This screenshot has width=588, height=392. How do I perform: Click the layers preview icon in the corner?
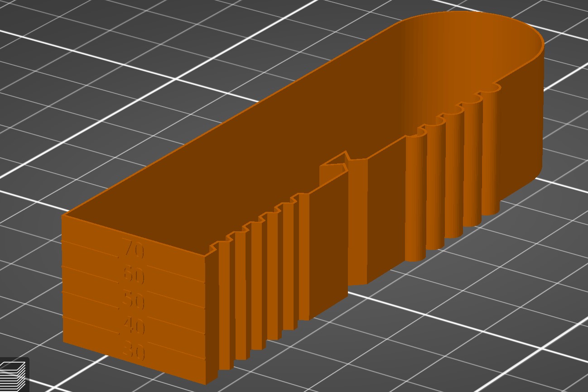pyautogui.click(x=14, y=375)
